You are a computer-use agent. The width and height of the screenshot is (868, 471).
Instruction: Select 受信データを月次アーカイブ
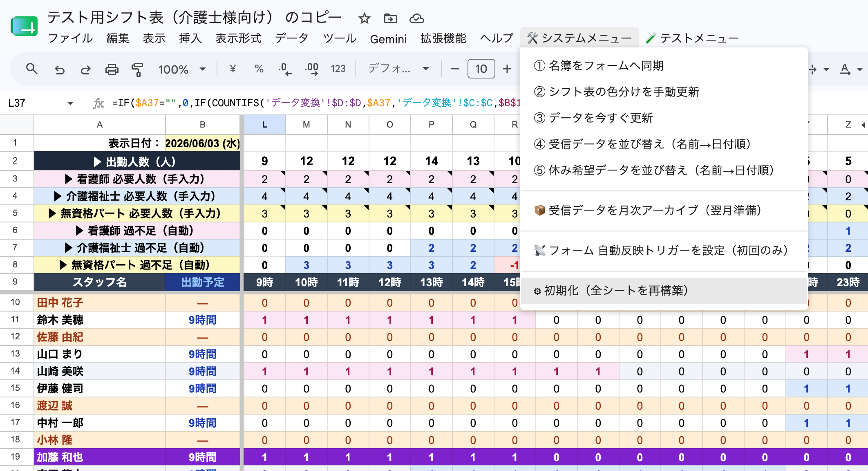point(664,211)
